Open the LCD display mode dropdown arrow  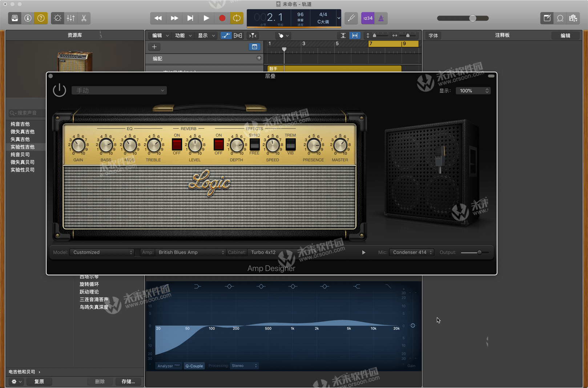pos(339,18)
